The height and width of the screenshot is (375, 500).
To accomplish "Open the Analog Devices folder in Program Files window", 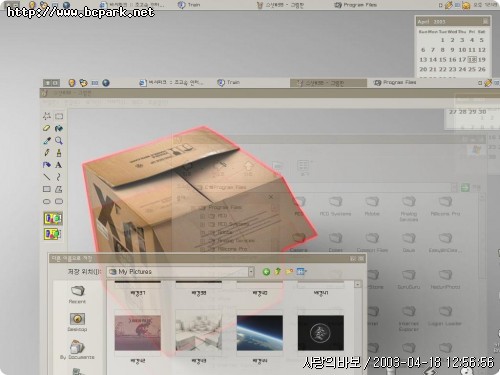I will coord(409,209).
